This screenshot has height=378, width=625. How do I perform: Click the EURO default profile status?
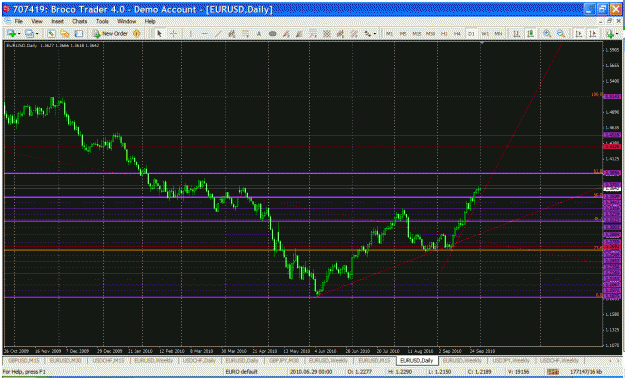(x=241, y=372)
